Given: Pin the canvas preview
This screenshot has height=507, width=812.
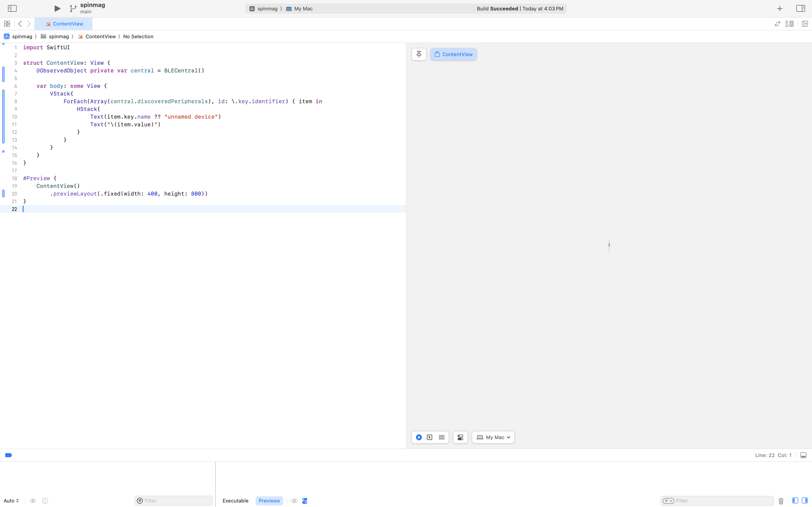Looking at the screenshot, I should click(419, 54).
